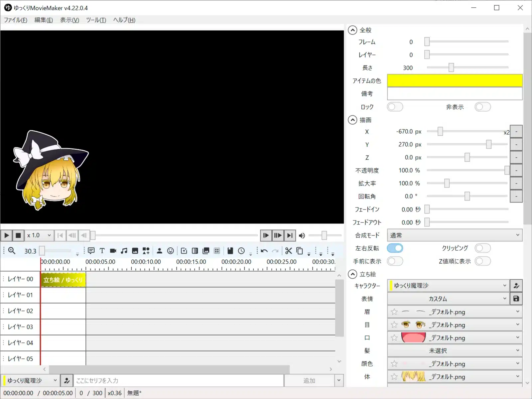Click the 拡大率 slider
This screenshot has height=399, width=532.
(x=467, y=183)
